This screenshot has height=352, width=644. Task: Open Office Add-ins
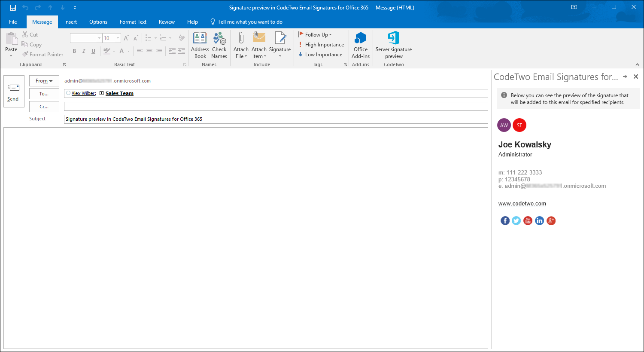click(361, 45)
